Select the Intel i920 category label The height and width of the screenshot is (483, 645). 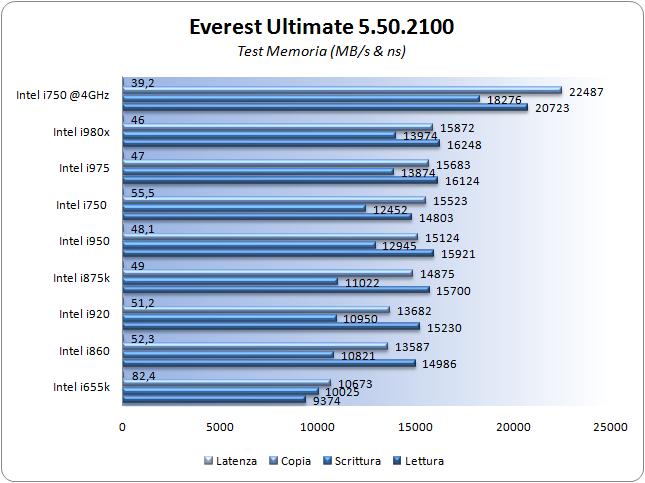click(83, 314)
